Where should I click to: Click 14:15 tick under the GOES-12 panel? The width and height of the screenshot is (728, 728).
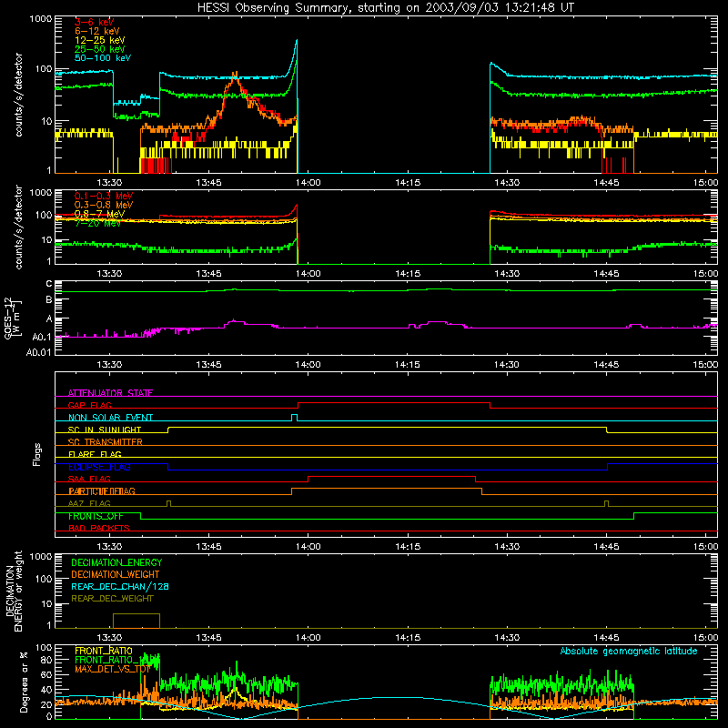tap(407, 365)
